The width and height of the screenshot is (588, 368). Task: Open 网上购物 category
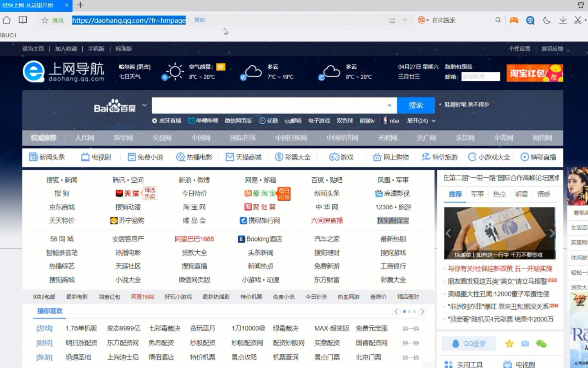point(391,157)
